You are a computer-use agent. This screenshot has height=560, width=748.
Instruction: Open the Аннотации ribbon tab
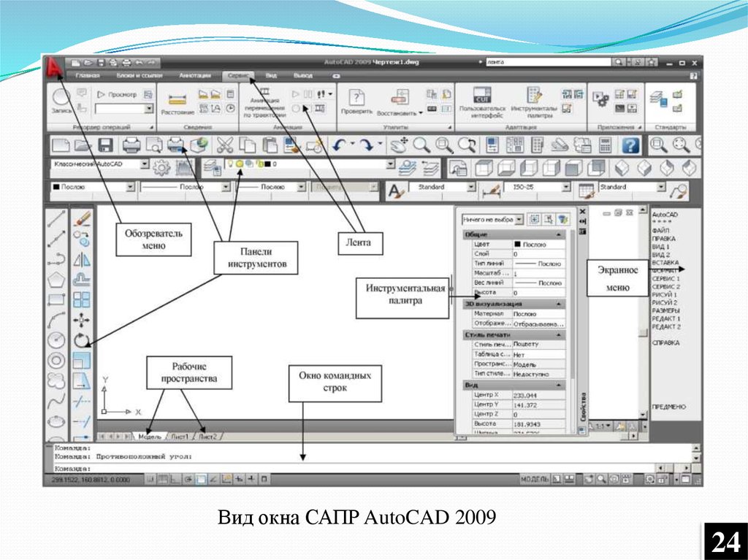[194, 75]
